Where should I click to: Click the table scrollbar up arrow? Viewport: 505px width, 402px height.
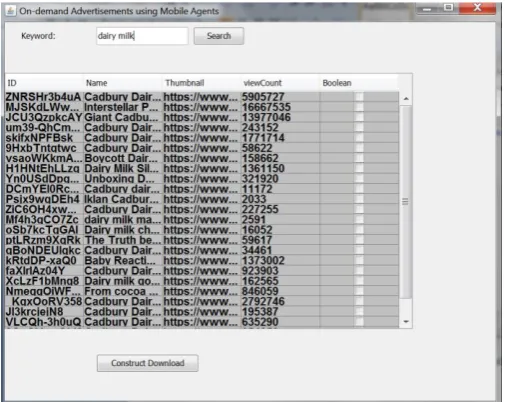[406, 99]
